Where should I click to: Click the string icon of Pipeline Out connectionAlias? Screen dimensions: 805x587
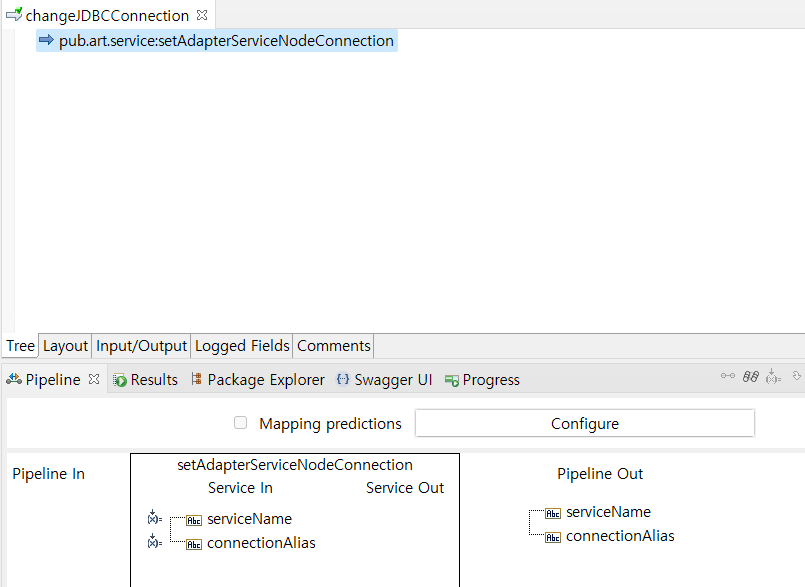pos(552,537)
